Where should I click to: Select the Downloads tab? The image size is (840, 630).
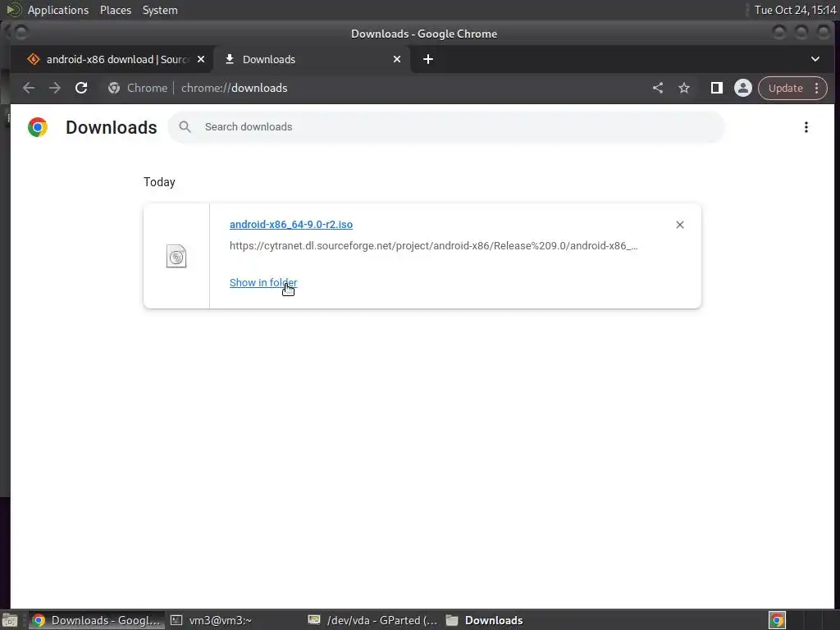point(313,59)
